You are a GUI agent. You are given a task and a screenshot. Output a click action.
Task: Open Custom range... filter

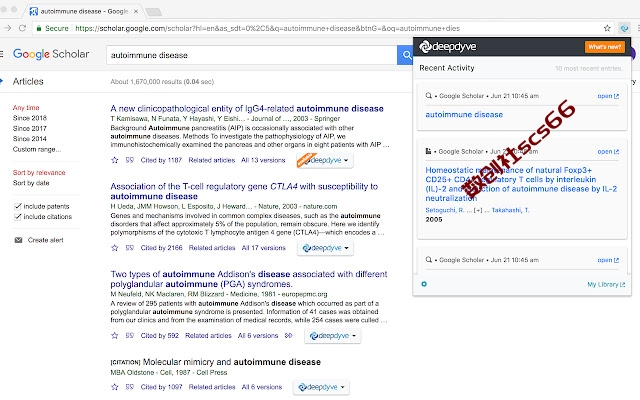pyautogui.click(x=37, y=149)
